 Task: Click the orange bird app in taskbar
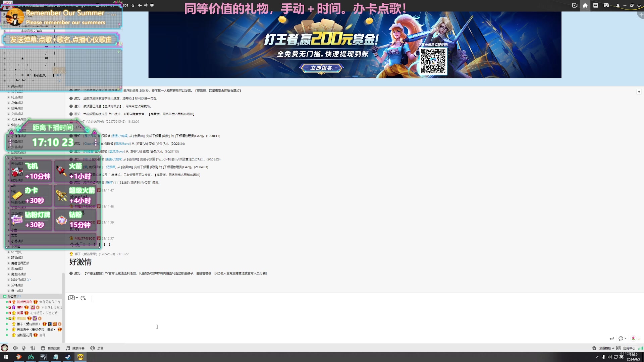[18, 357]
